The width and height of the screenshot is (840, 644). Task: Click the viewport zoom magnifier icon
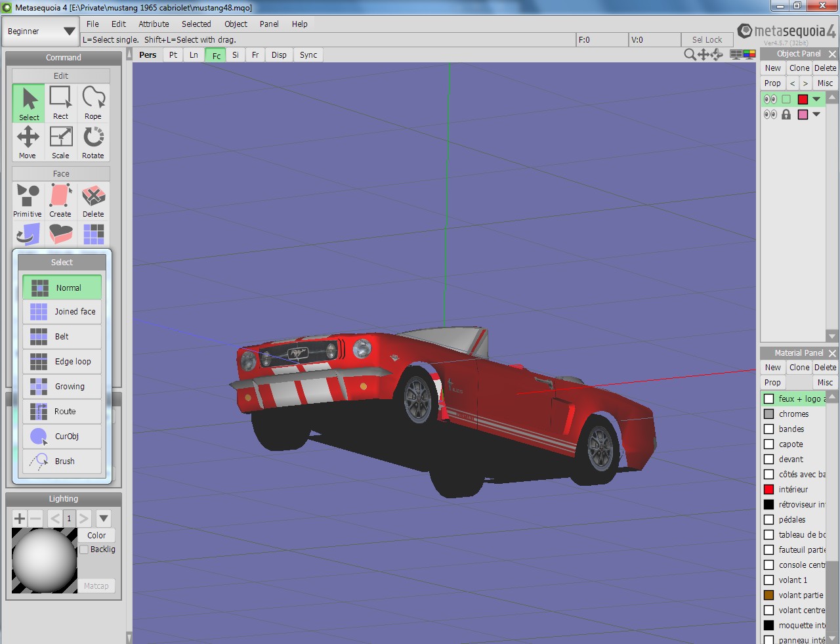pos(690,54)
